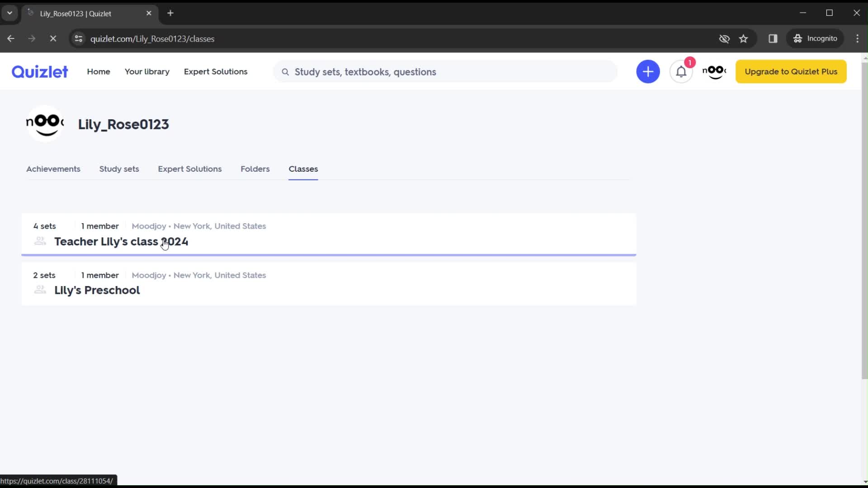Expand the tab search dropdown
The width and height of the screenshot is (868, 488).
(9, 13)
